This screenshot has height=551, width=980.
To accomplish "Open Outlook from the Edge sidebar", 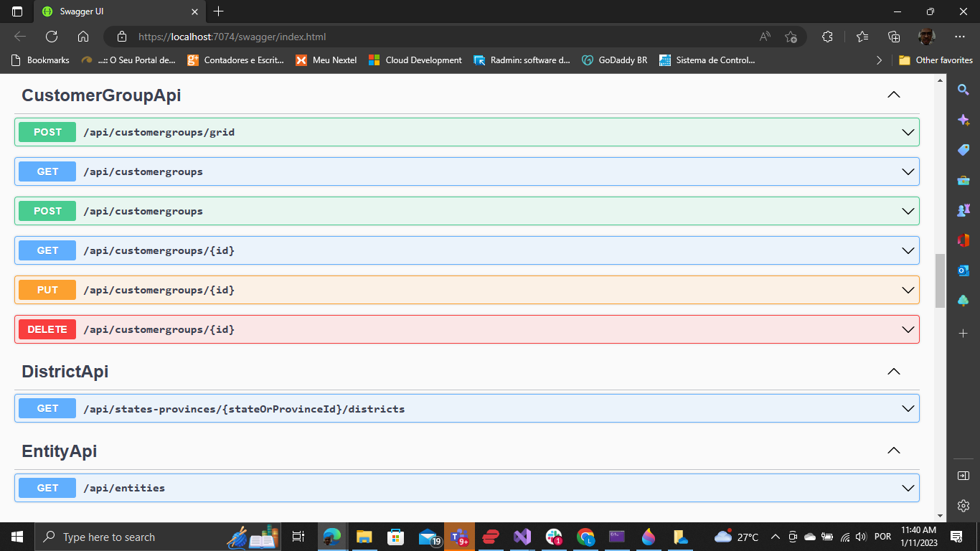I will tap(963, 270).
